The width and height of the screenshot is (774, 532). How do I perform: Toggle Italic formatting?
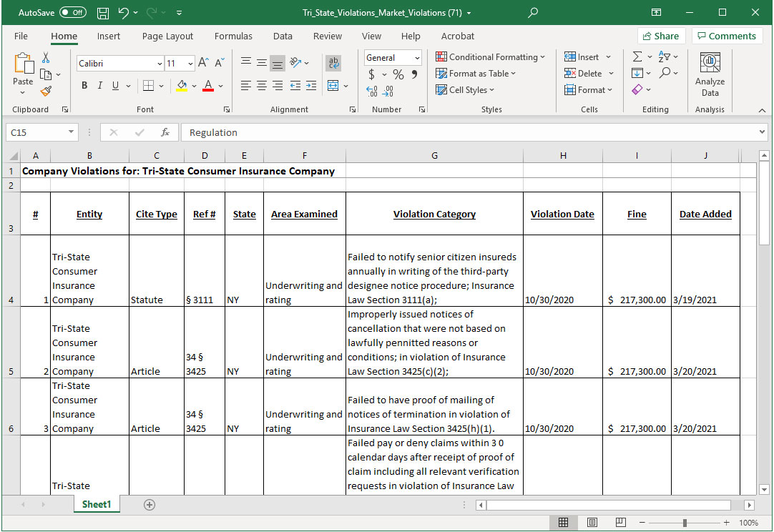point(99,85)
